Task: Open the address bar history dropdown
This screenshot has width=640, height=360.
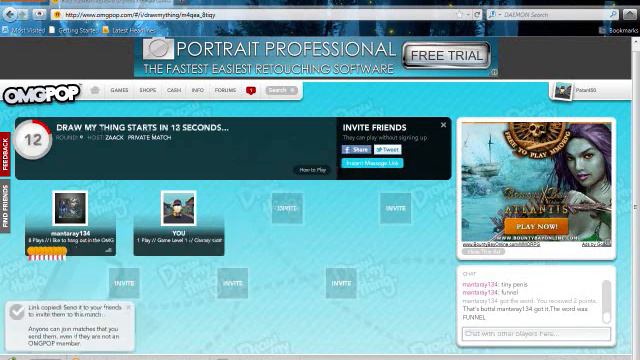Action: coord(468,15)
